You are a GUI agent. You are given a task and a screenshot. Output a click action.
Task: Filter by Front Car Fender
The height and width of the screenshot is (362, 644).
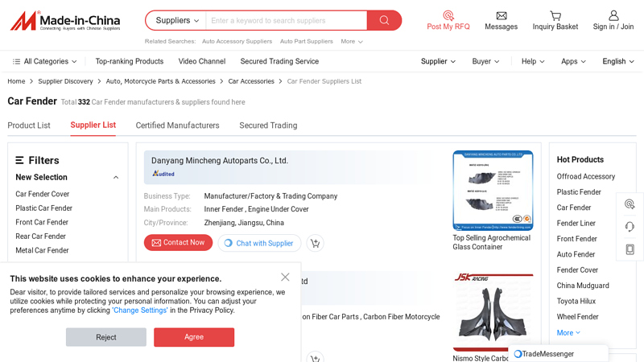42,222
